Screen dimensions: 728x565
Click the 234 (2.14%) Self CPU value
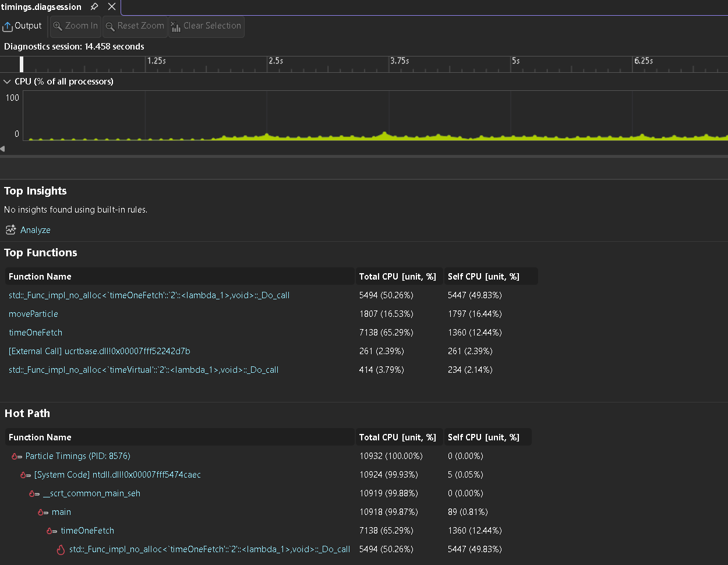click(x=470, y=370)
